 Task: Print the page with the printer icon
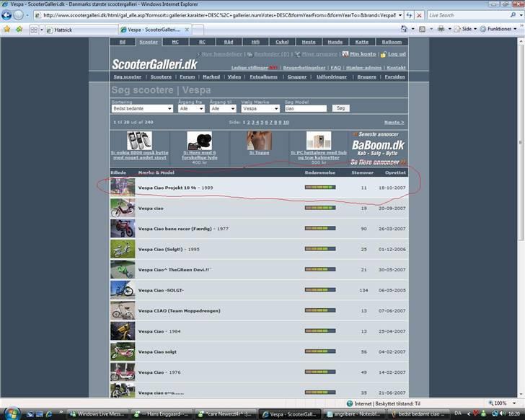tap(441, 29)
